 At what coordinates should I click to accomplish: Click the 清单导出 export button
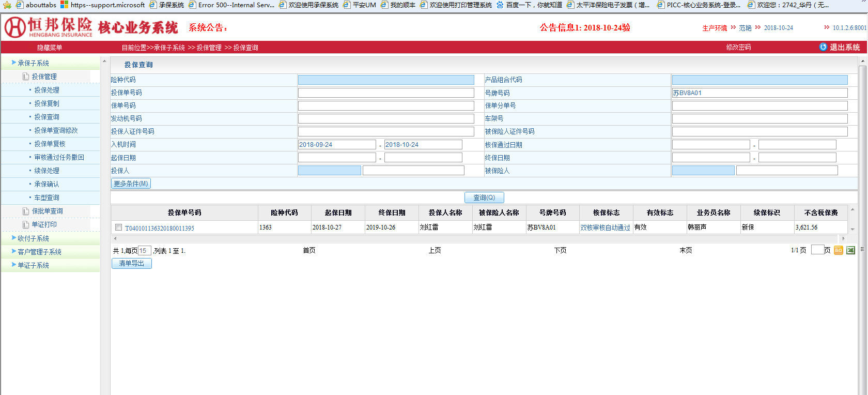(x=132, y=263)
